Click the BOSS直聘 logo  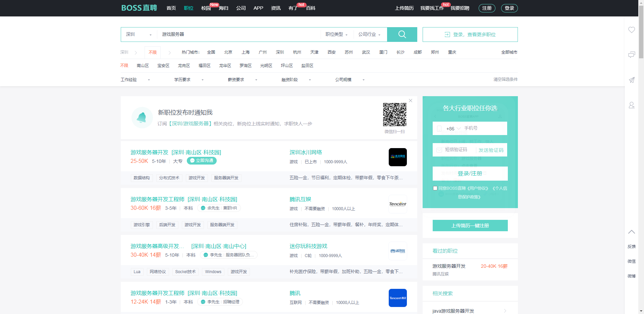[x=139, y=8]
